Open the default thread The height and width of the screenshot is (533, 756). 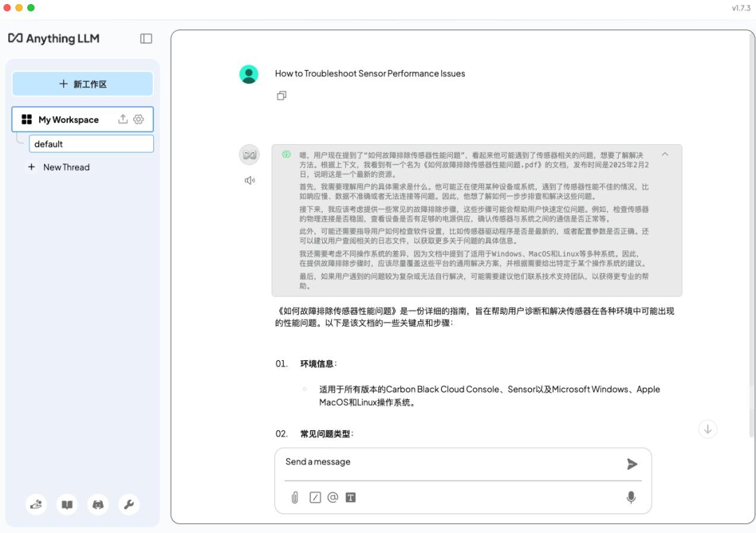pyautogui.click(x=91, y=144)
